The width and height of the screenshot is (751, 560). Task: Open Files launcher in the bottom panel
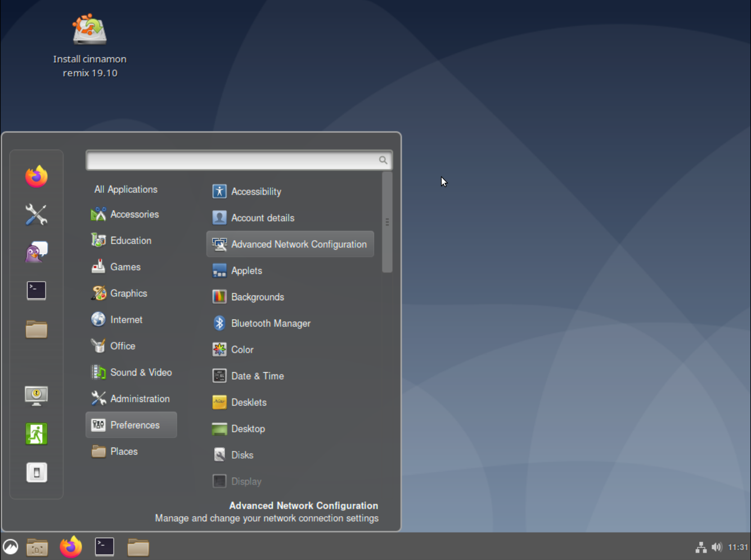138,547
